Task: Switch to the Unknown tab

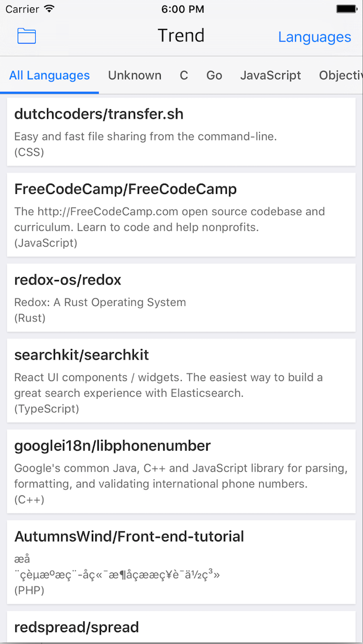Action: tap(135, 75)
